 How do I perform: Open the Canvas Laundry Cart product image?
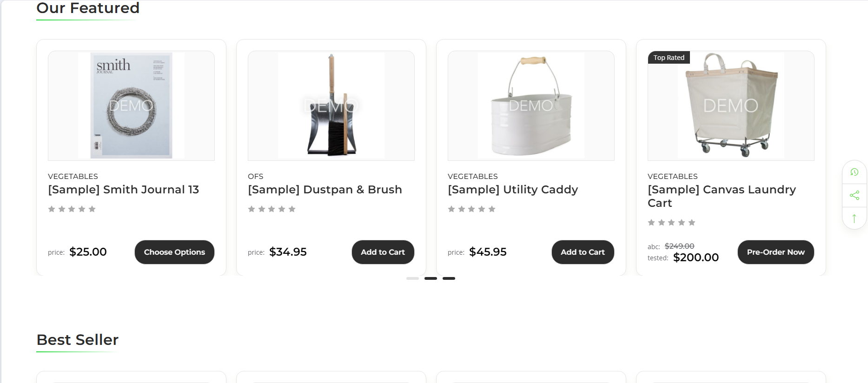click(731, 106)
